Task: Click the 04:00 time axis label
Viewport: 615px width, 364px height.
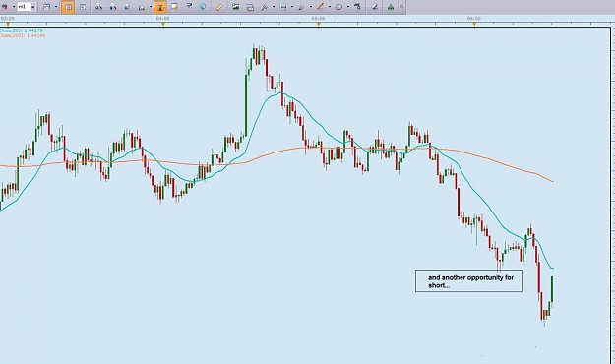Action: (x=162, y=19)
